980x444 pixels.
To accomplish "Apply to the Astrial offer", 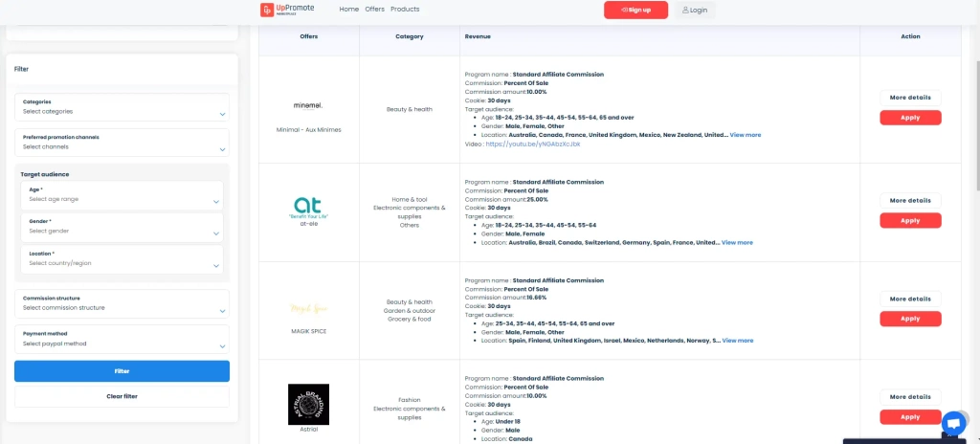I will pyautogui.click(x=910, y=416).
